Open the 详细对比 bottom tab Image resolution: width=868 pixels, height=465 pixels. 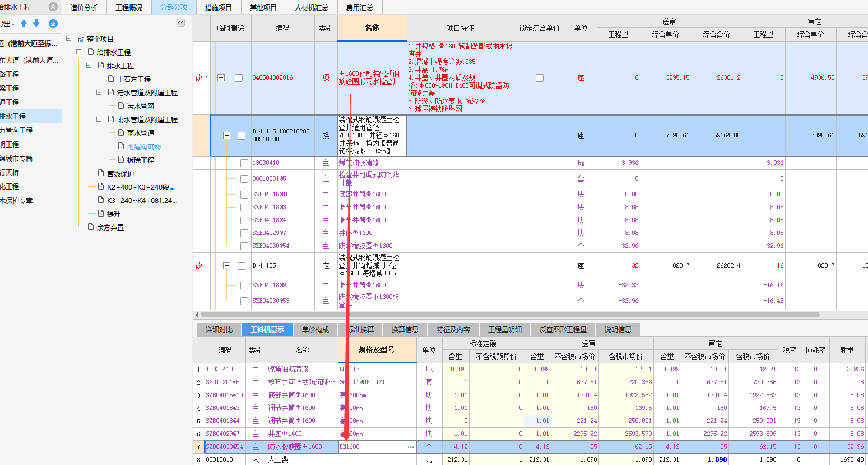pyautogui.click(x=219, y=329)
